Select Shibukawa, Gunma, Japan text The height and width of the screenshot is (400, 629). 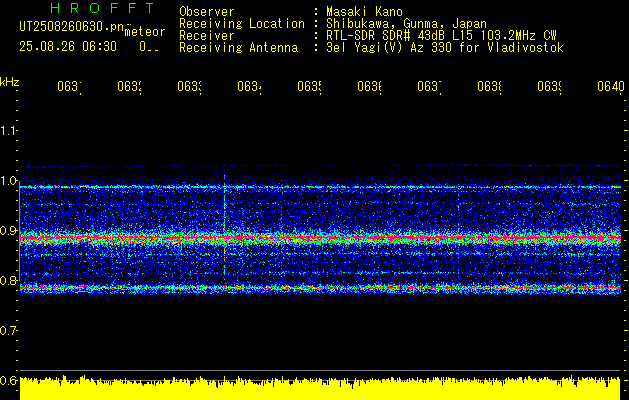(x=406, y=24)
